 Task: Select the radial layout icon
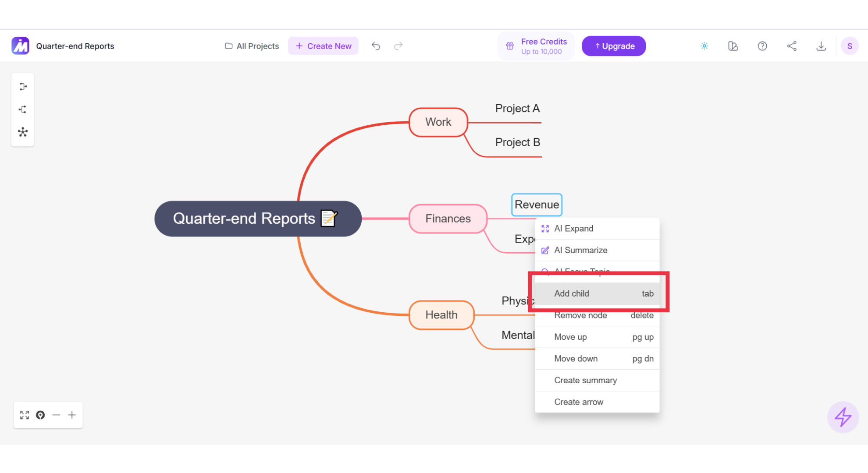pos(23,132)
